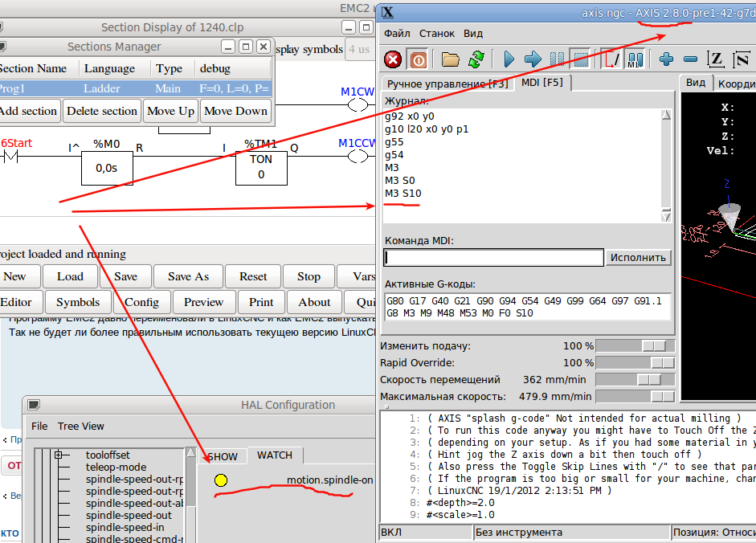This screenshot has height=543, width=756.
Task: Click the Load button
Action: click(x=70, y=276)
